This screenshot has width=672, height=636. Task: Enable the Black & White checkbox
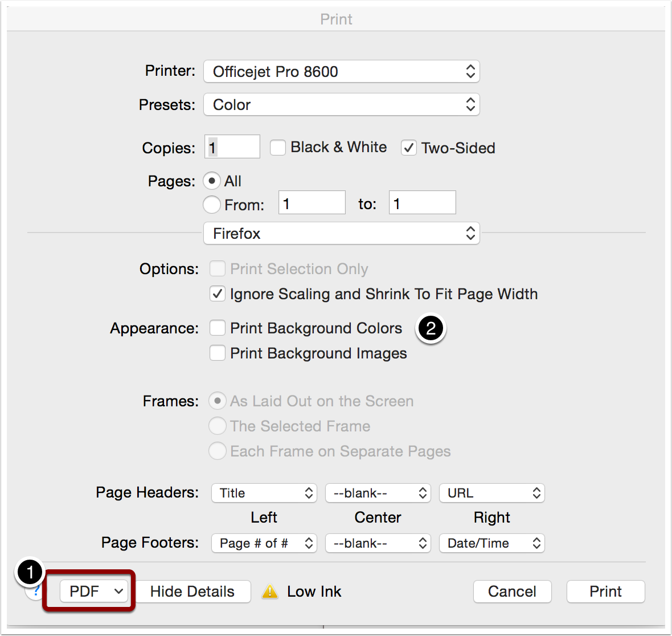(278, 148)
